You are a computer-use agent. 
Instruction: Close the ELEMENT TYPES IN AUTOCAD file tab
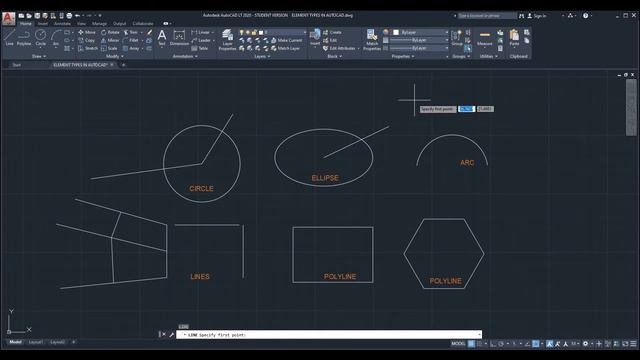(112, 65)
